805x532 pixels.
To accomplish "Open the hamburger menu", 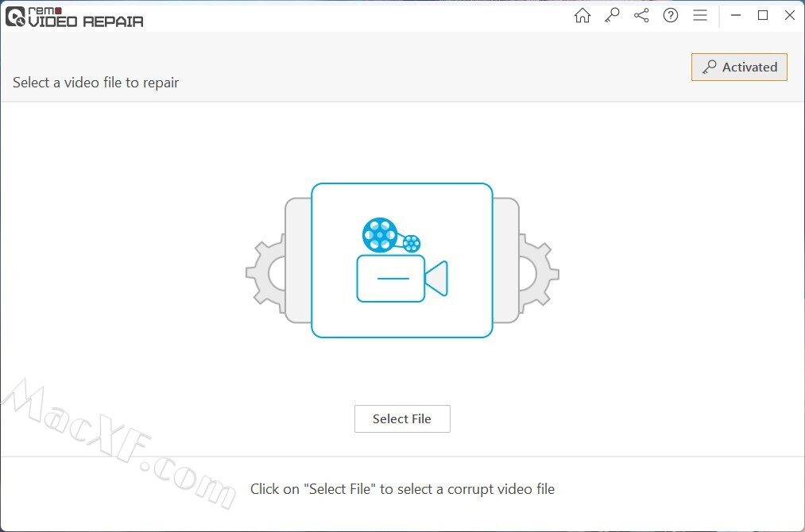I will tap(700, 15).
